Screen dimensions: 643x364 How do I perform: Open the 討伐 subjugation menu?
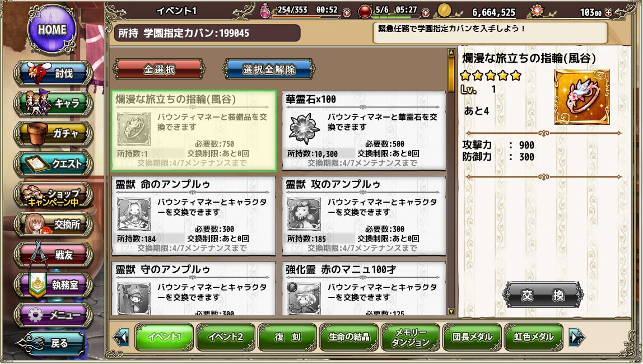tap(54, 73)
